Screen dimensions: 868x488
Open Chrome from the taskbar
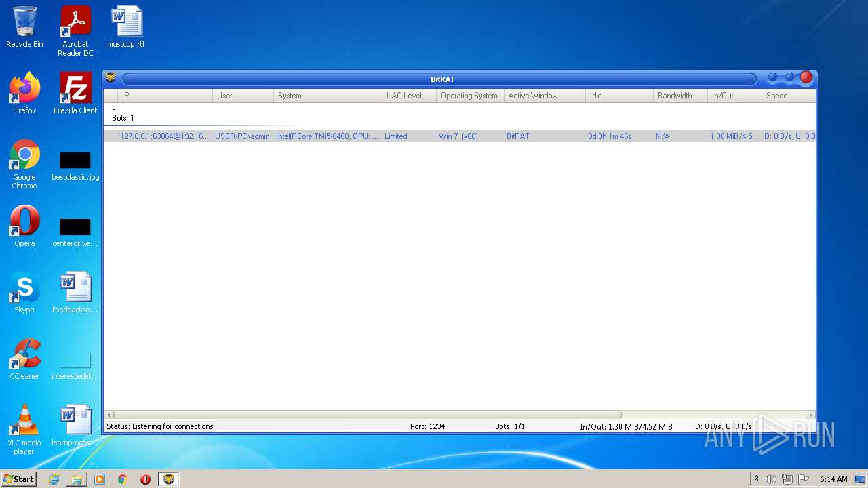pos(123,479)
